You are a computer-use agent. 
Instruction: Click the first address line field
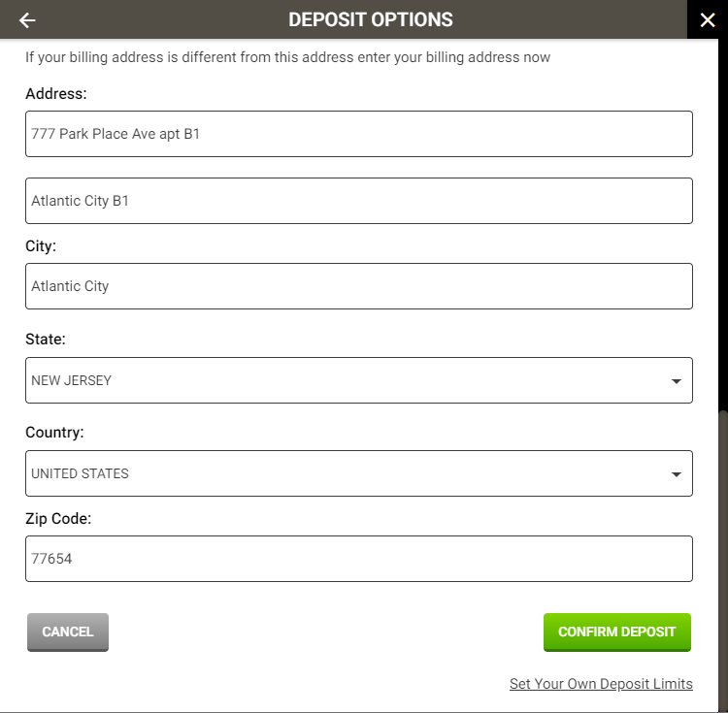pyautogui.click(x=359, y=134)
